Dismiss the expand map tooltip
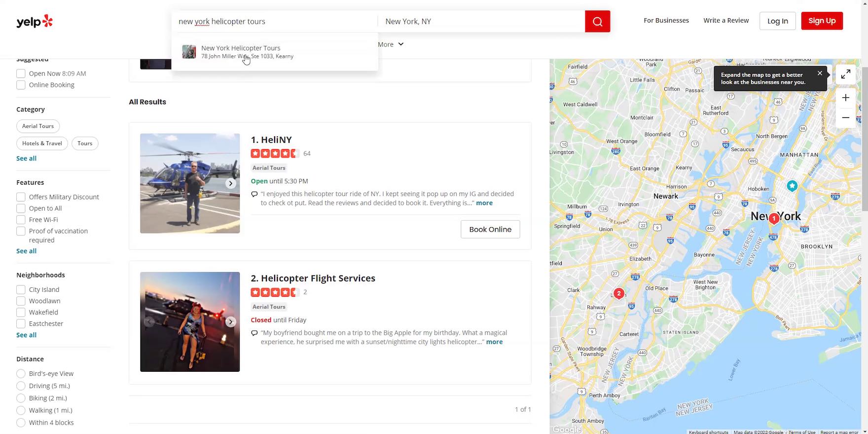The width and height of the screenshot is (868, 434). tap(820, 73)
